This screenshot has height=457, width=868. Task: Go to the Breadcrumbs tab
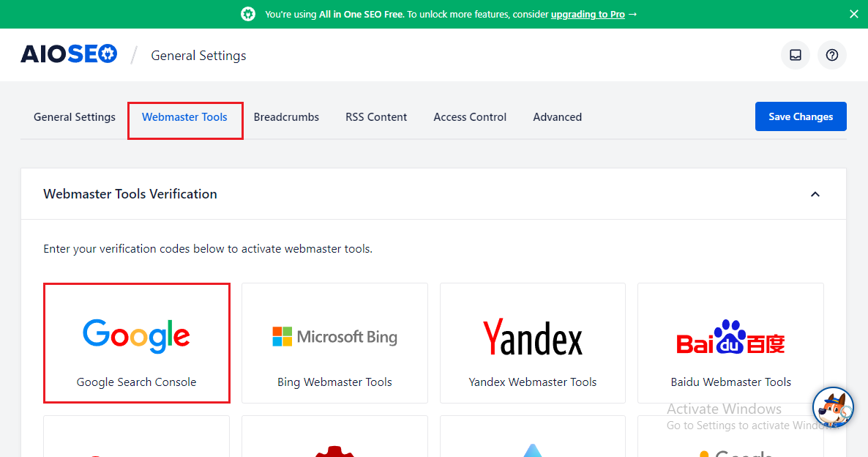tap(286, 117)
